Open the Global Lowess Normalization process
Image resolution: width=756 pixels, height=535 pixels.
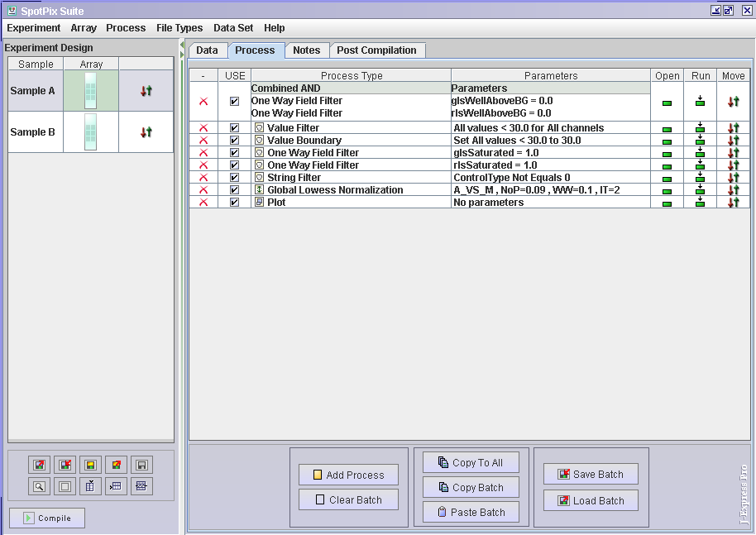(667, 189)
